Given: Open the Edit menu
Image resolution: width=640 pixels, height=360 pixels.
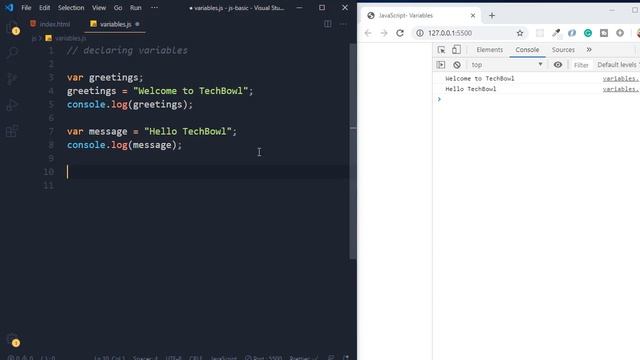Looking at the screenshot, I should tap(44, 7).
